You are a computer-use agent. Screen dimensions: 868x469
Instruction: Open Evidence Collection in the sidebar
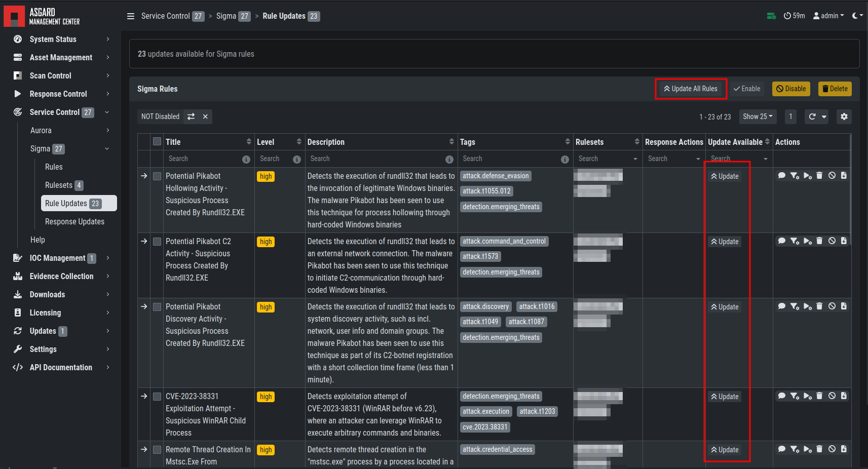[61, 276]
